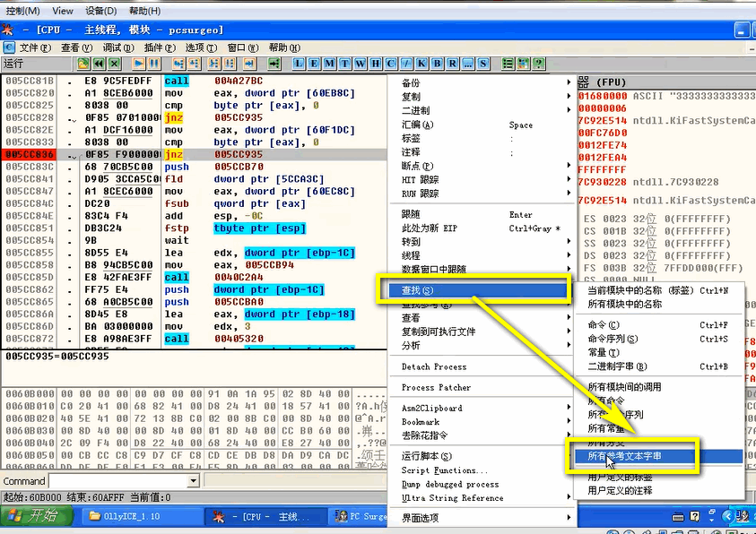This screenshot has width=756, height=534.
Task: Open Executable modules with E button
Action: (315, 64)
